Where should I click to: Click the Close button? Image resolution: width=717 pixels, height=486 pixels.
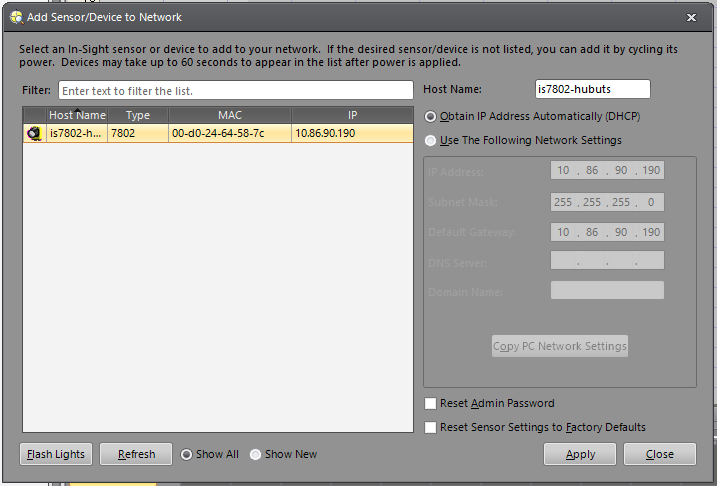(x=660, y=454)
